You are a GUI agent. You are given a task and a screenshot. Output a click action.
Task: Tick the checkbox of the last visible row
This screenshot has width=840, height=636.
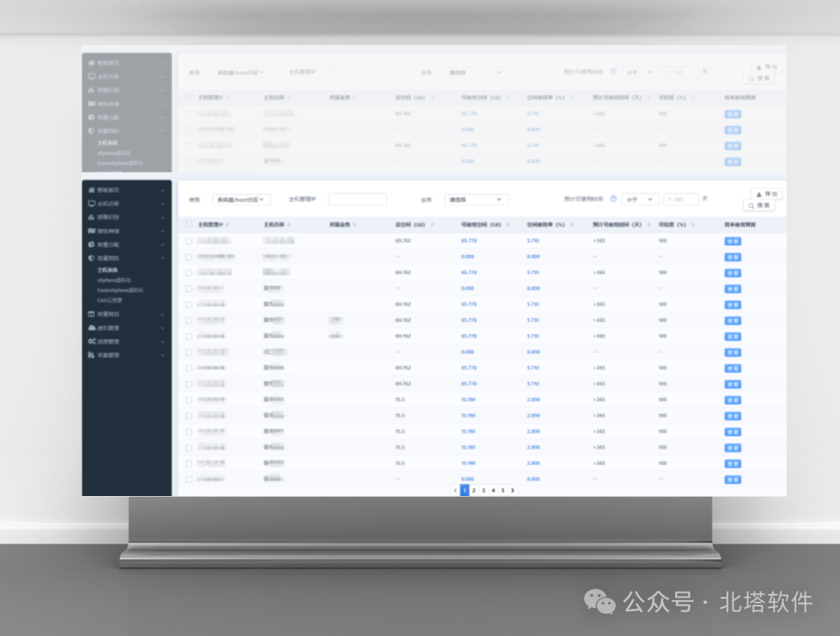(188, 480)
